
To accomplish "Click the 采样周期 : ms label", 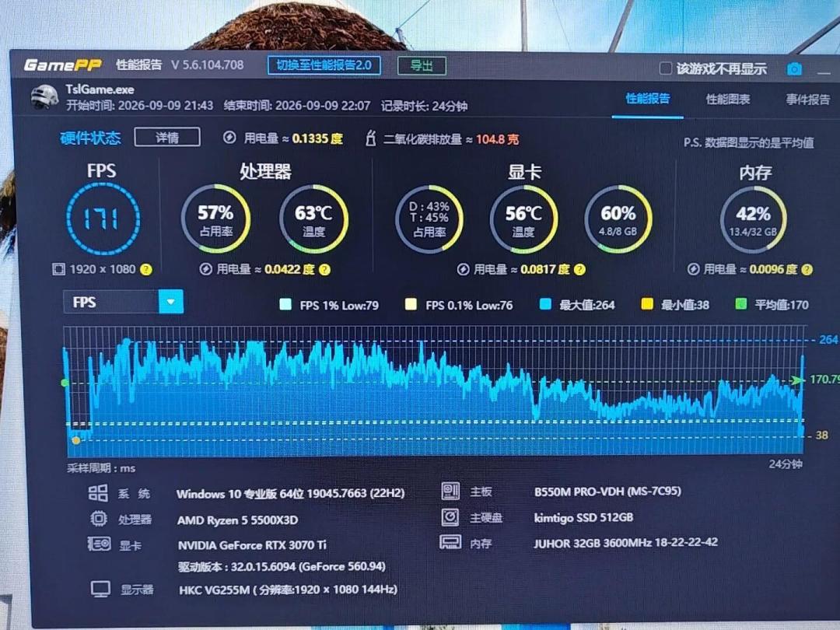I will click(100, 468).
